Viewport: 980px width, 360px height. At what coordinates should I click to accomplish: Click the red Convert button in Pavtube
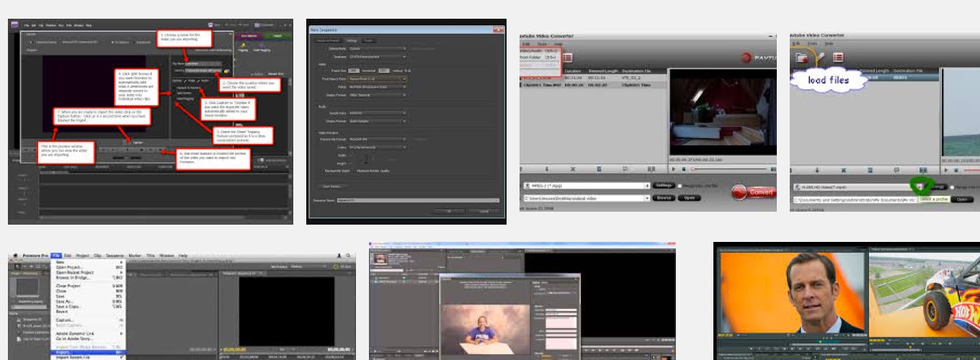tap(753, 192)
